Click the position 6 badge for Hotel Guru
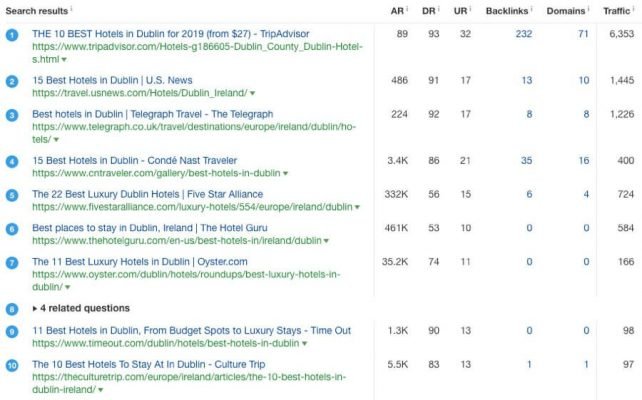This screenshot has height=400, width=642. coord(12,229)
